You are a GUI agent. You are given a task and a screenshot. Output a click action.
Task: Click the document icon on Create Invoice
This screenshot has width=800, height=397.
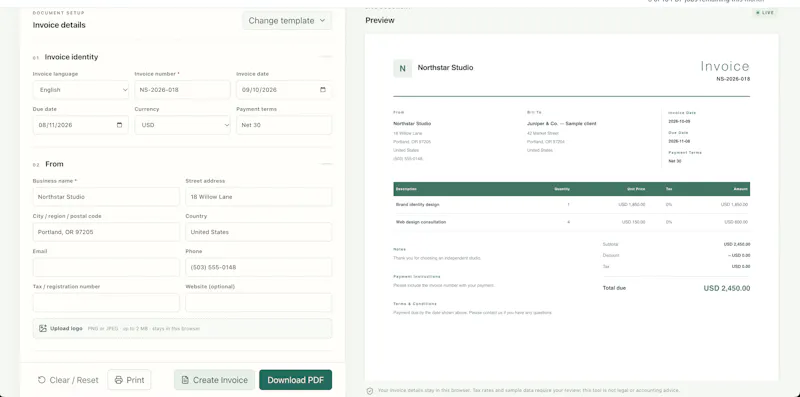coord(185,380)
